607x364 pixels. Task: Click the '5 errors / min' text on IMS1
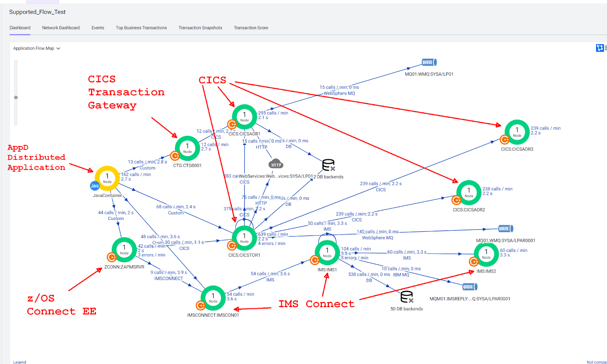(355, 258)
